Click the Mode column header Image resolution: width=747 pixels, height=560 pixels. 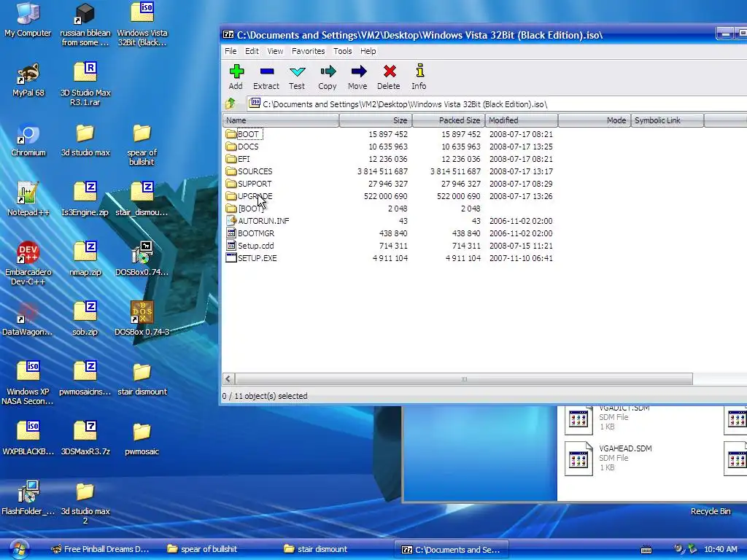point(594,120)
